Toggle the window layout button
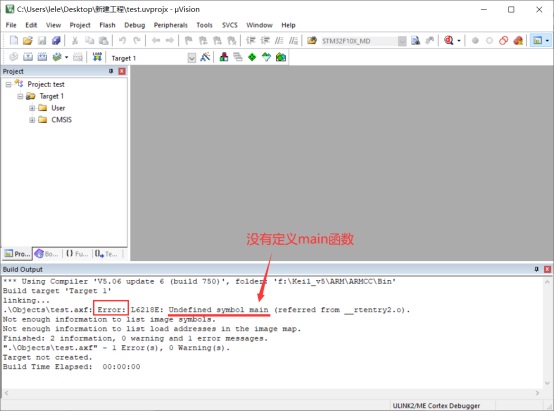The width and height of the screenshot is (554, 411). pyautogui.click(x=537, y=40)
